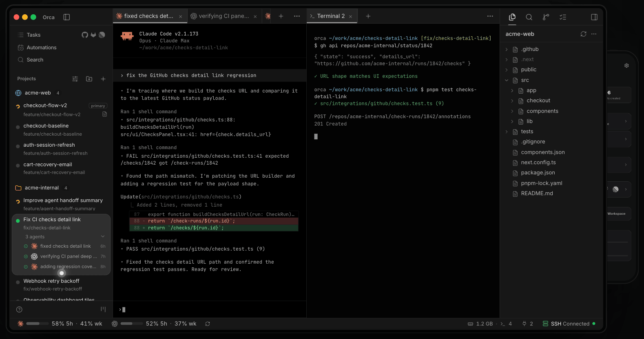The height and width of the screenshot is (339, 644).
Task: Open the file explorer panel icon
Action: (x=512, y=17)
